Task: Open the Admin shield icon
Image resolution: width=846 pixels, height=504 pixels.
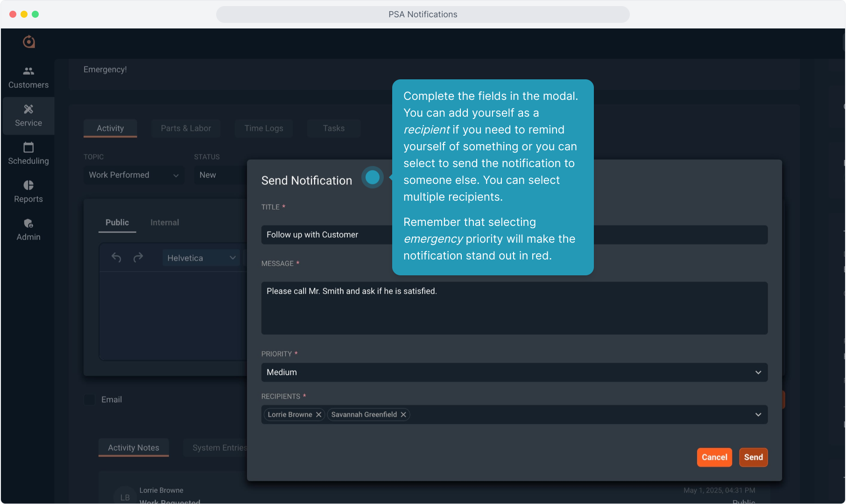Action: click(x=28, y=224)
